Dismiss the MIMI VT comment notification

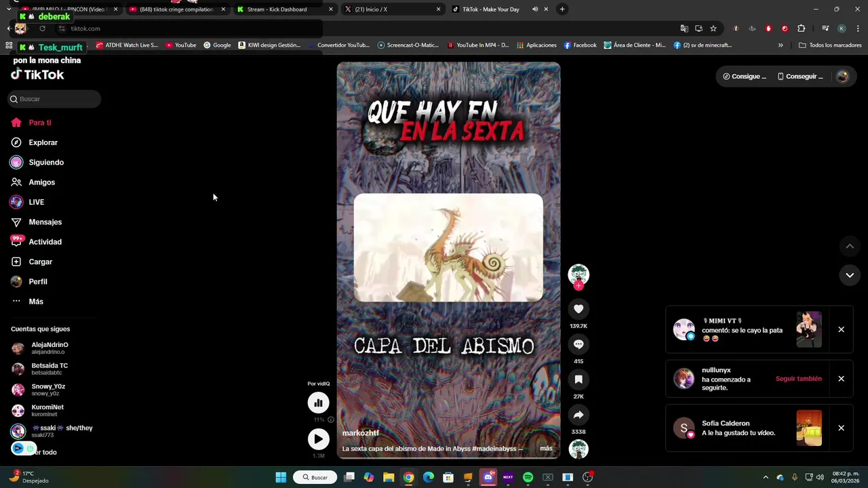click(841, 329)
